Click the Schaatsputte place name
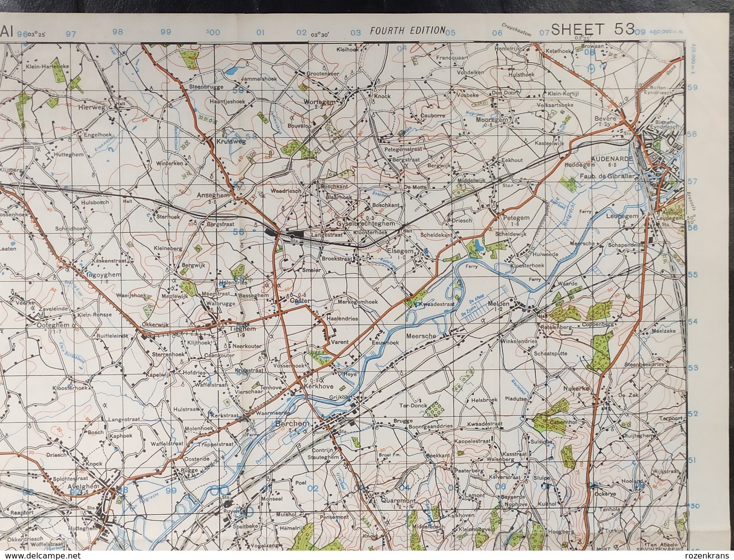Screen dimensions: 734x560 [550, 354]
